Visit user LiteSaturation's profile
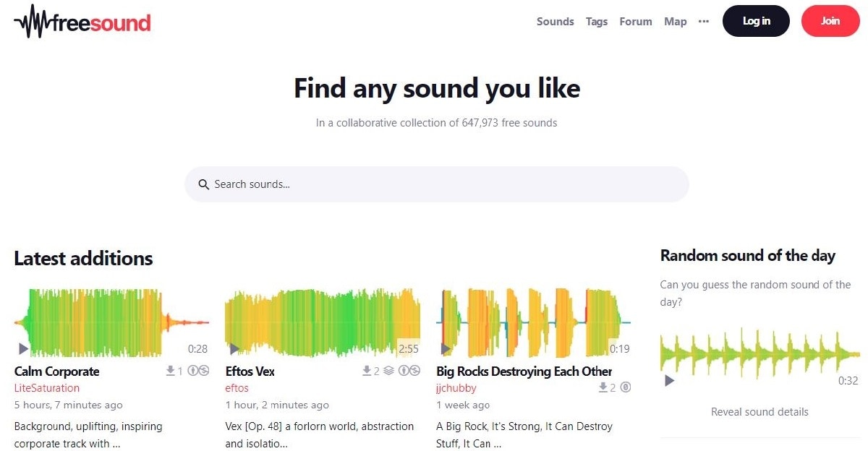 point(47,388)
